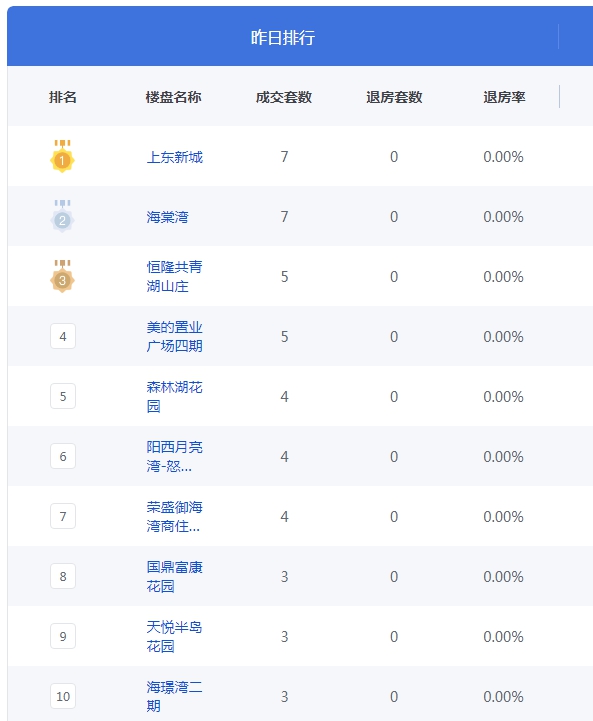Click the 排名 column header
593x721 pixels.
pyautogui.click(x=63, y=97)
